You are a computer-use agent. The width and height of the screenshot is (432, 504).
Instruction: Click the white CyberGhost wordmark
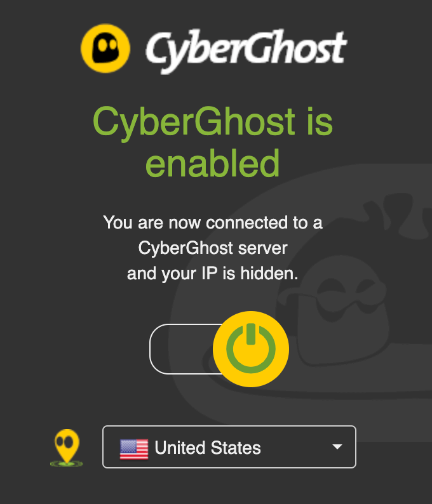pos(246,51)
